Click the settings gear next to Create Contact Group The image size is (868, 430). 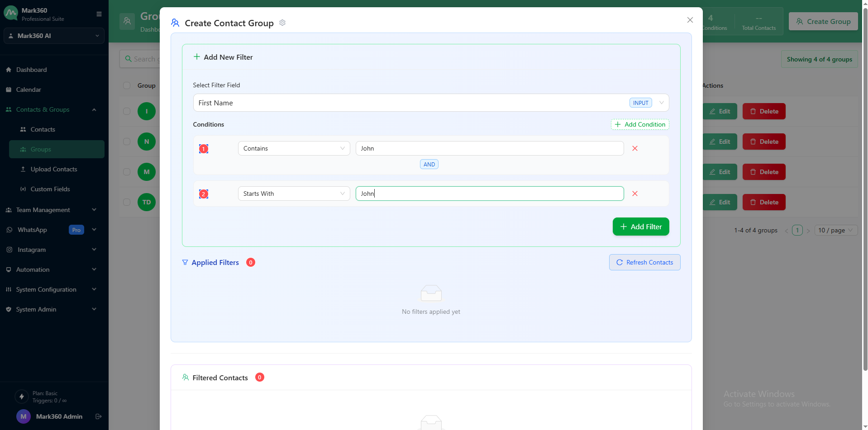pos(282,23)
